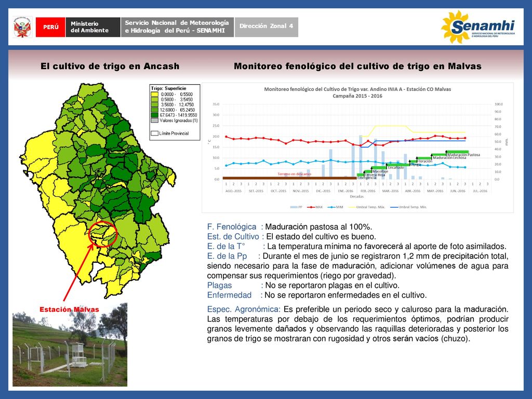Image resolution: width=532 pixels, height=399 pixels.
Task: Click the red 'Estación Malvas' label
Action: point(69,310)
